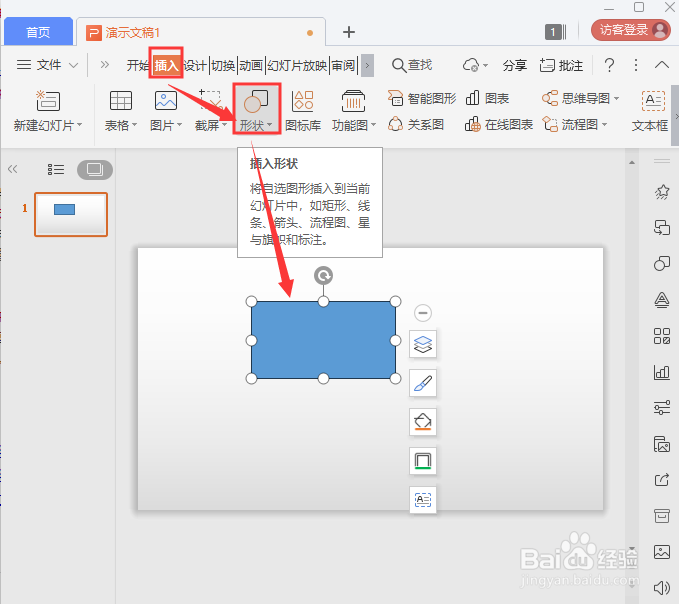Expand the hidden quick-access tools chevron
The width and height of the screenshot is (679, 604).
coord(104,65)
